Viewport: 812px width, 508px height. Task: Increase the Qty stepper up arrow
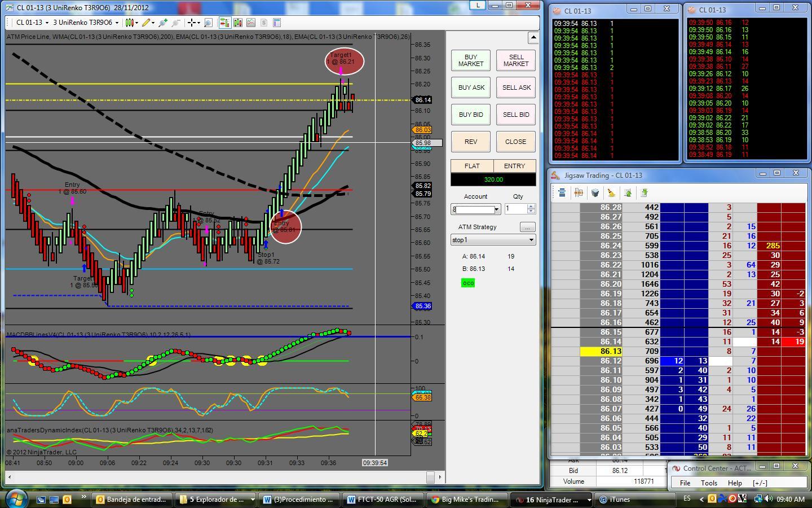[x=531, y=206]
